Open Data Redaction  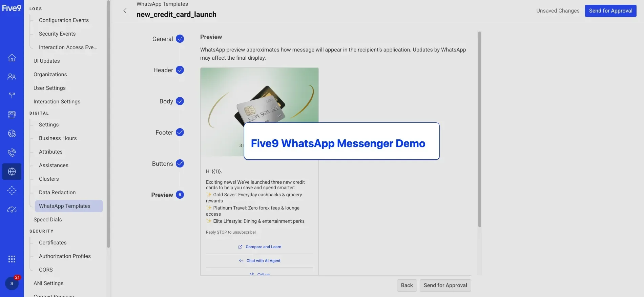coord(57,193)
